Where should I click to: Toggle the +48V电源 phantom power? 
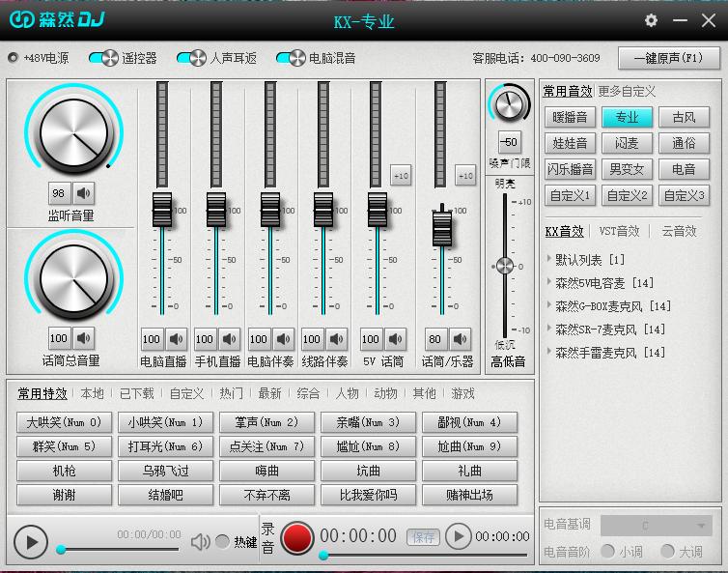(x=13, y=58)
